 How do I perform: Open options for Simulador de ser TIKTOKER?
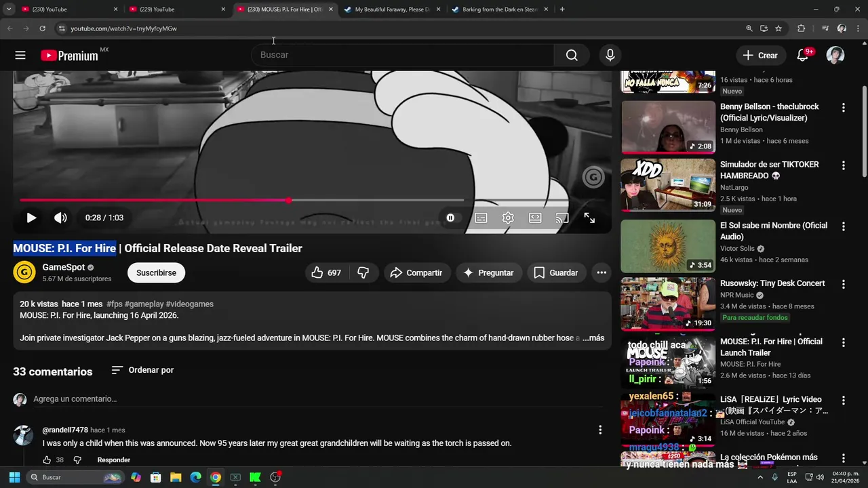pyautogui.click(x=844, y=165)
